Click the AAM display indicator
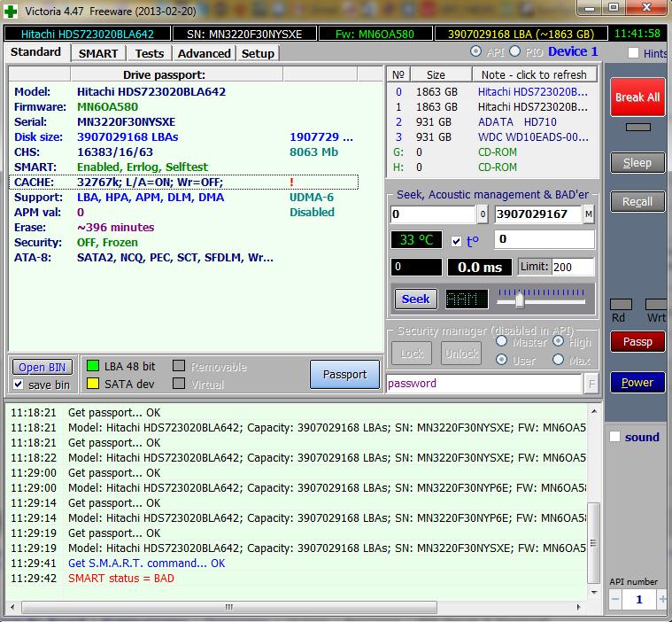Viewport: 672px width, 622px height. [x=467, y=299]
